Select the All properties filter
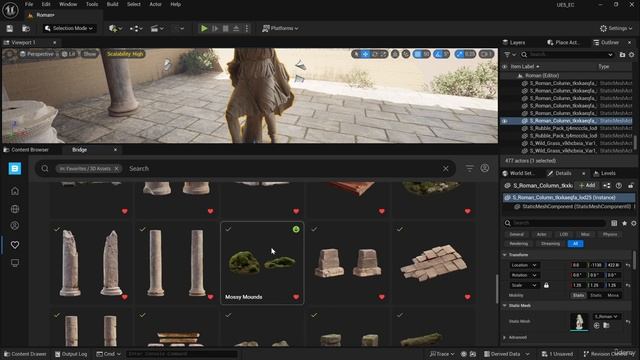 point(576,244)
